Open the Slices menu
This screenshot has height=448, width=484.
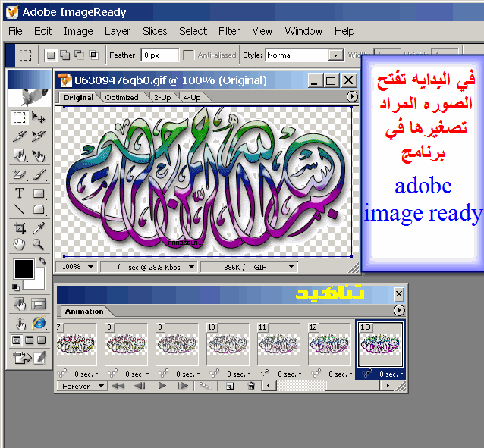click(155, 31)
